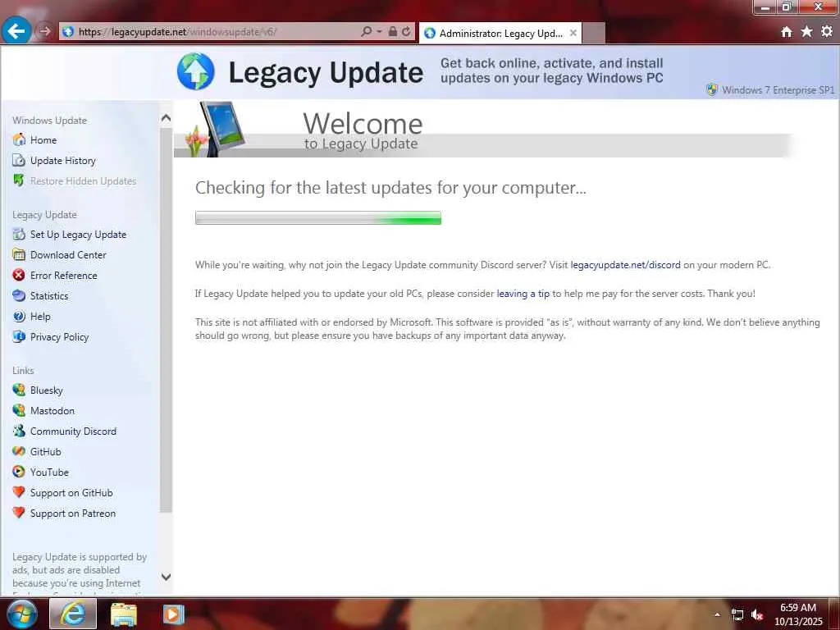Follow the 'leaving a tip' link
This screenshot has width=840, height=630.
[523, 294]
